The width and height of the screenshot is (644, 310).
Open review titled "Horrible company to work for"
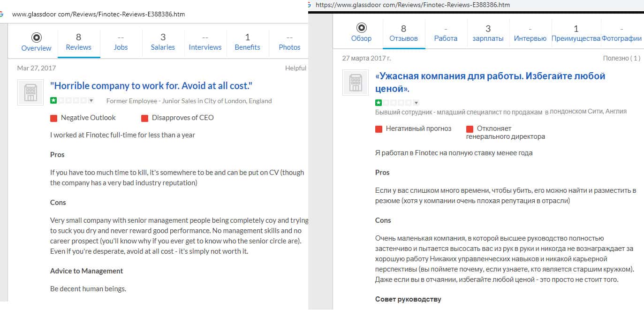point(152,86)
